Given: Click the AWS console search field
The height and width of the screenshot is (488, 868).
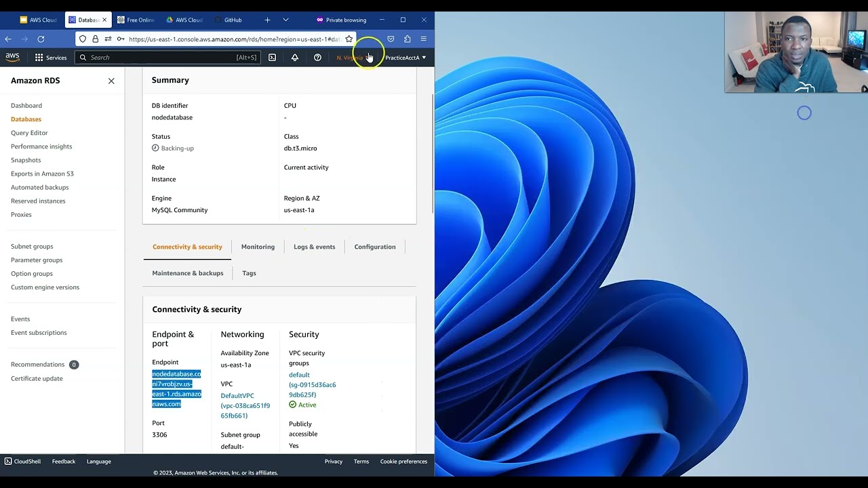Looking at the screenshot, I should pos(167,58).
